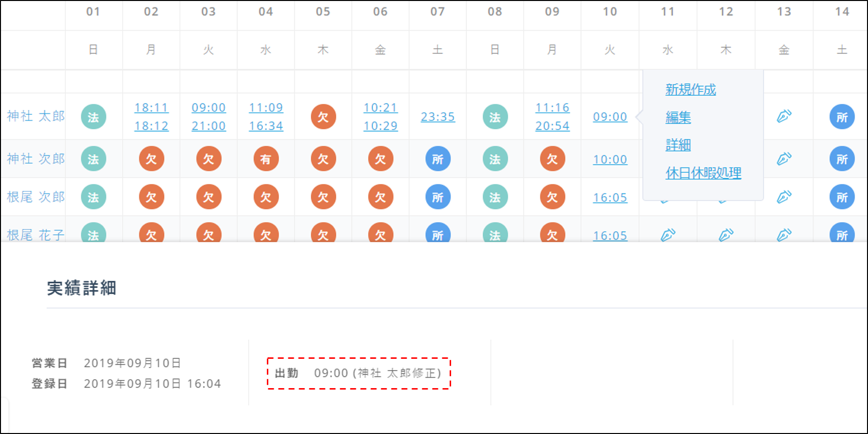Click 神社 太郎's 所 badge on the 14th

pyautogui.click(x=842, y=117)
